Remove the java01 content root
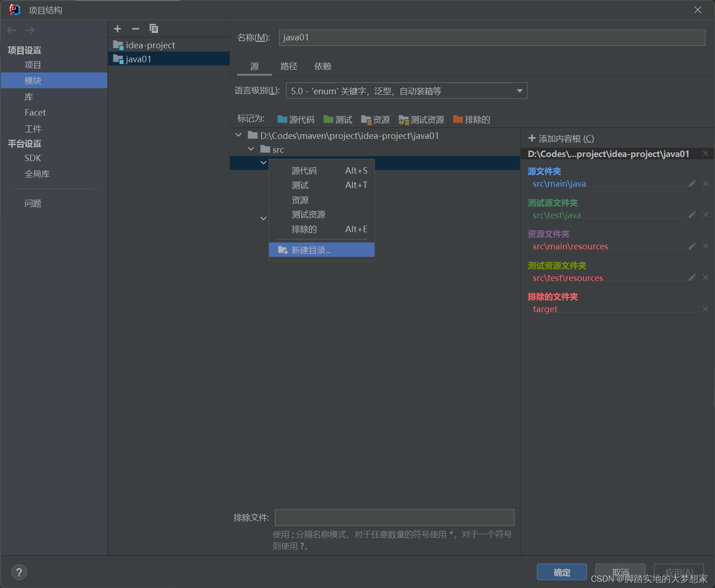 706,154
